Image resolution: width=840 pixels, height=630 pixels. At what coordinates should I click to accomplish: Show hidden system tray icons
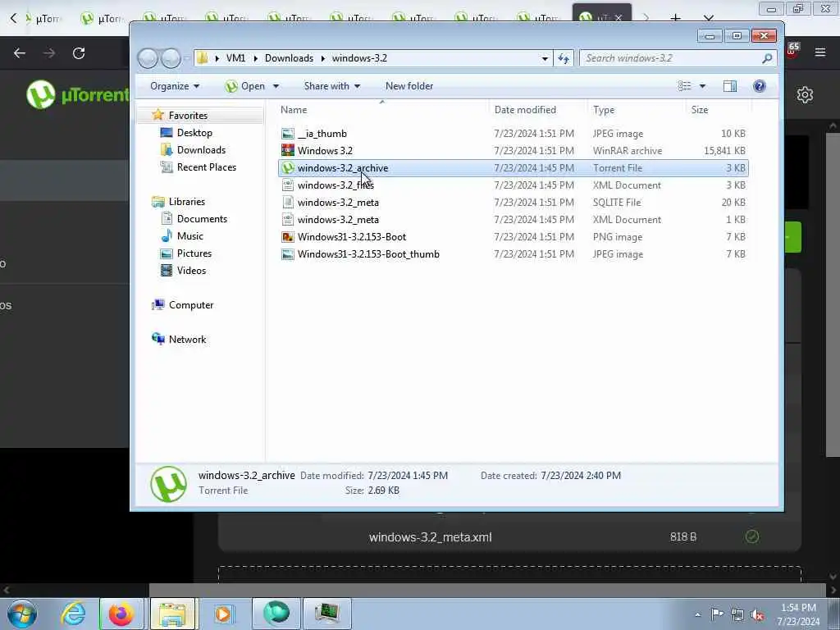[697, 615]
